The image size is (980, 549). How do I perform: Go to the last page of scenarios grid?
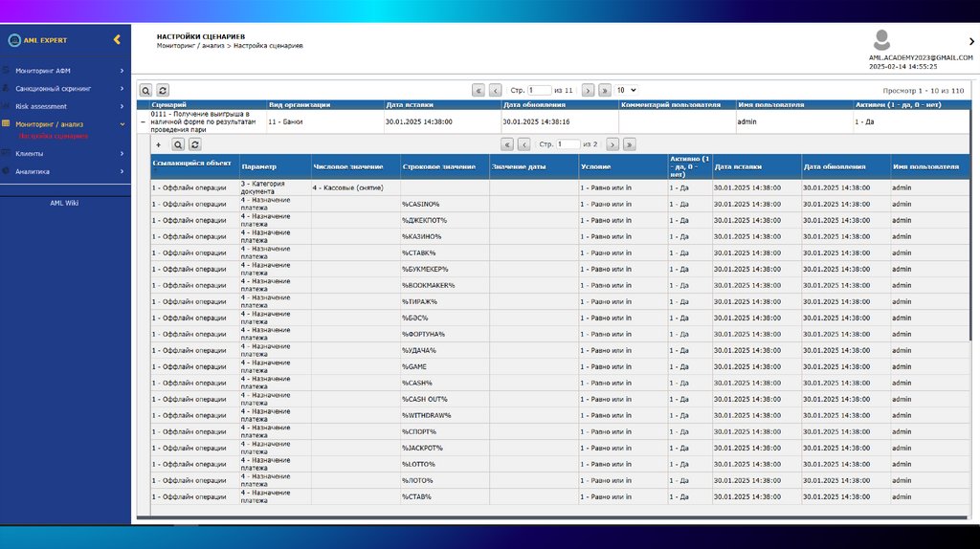click(x=605, y=90)
